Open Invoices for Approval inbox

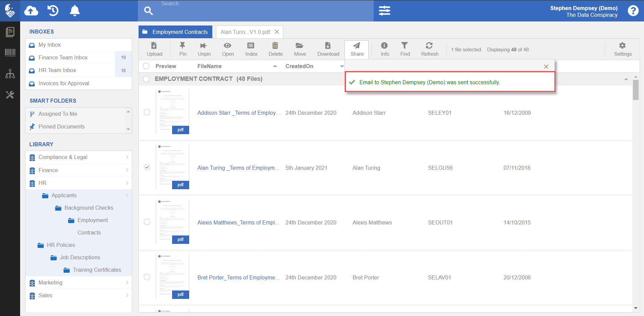tap(78, 84)
